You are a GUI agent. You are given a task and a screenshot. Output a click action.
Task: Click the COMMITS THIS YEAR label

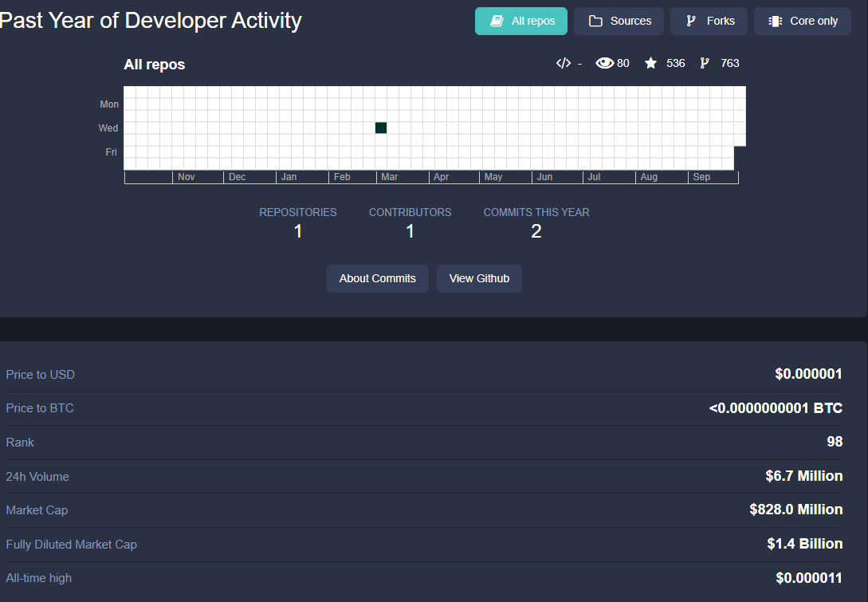pos(536,212)
